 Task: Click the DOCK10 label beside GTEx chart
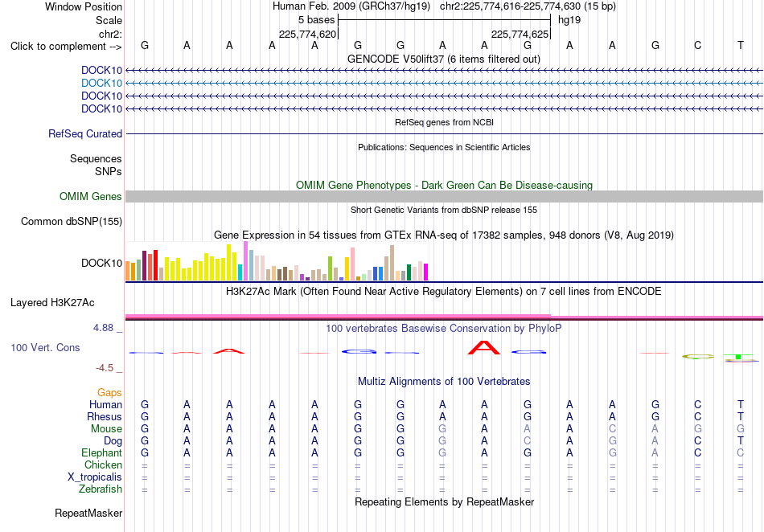[102, 264]
